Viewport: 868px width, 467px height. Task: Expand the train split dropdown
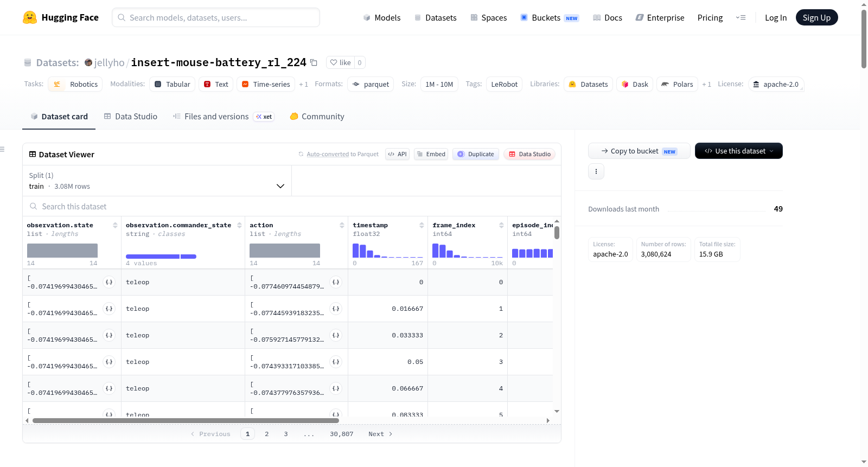157,181
